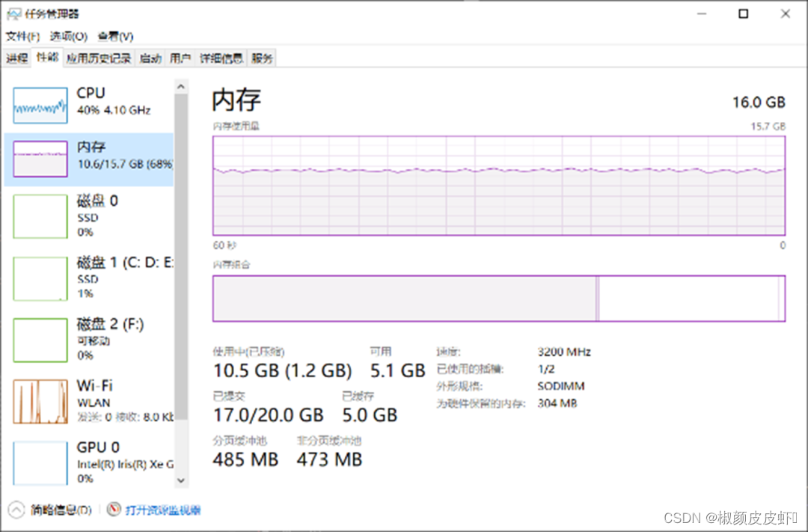Click the 16.0 GB total memory value
This screenshot has width=808, height=532.
click(759, 102)
